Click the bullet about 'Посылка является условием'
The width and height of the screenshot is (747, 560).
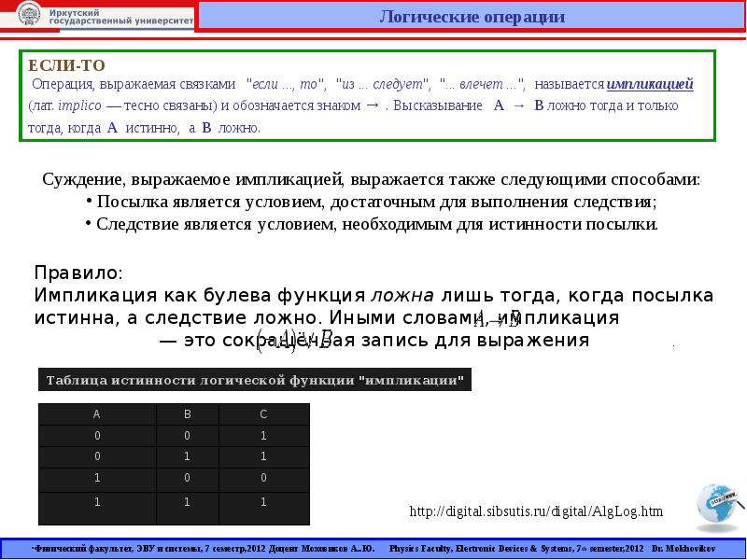pos(372,202)
